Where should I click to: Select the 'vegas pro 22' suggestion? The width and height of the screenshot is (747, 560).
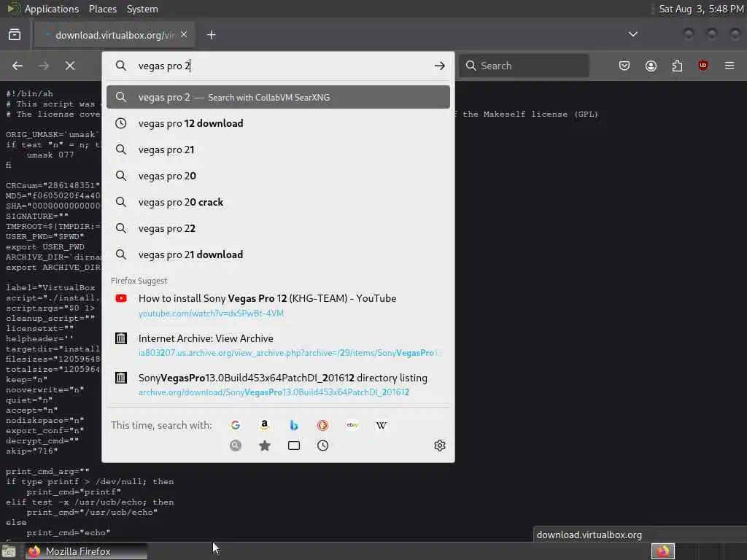[x=278, y=228]
